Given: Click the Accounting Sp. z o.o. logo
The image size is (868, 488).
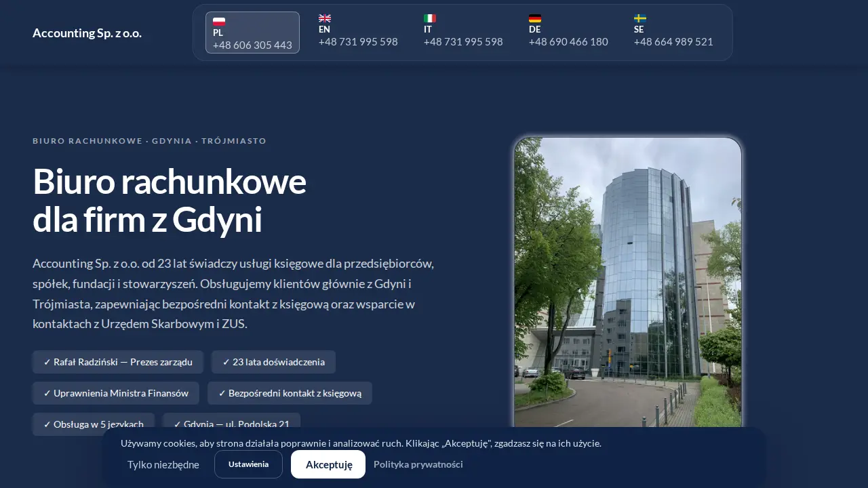Looking at the screenshot, I should click(87, 33).
